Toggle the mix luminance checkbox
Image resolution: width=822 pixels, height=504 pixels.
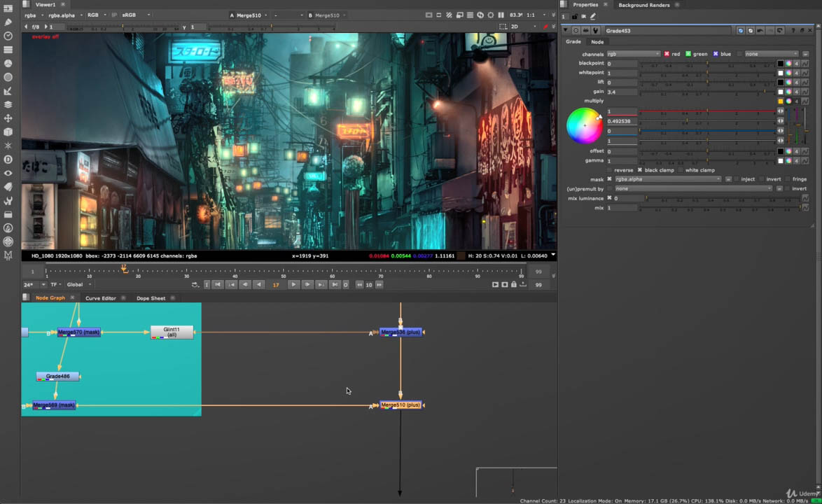pos(609,199)
